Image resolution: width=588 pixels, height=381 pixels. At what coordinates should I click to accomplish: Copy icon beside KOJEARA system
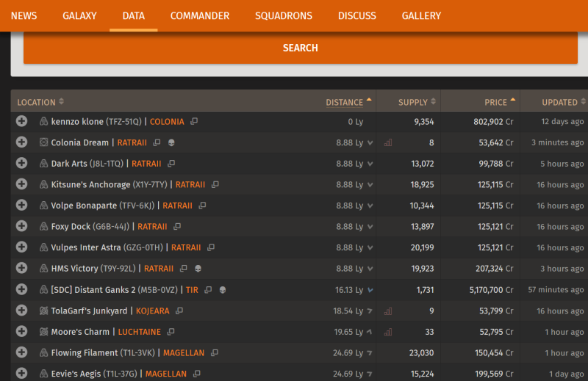click(179, 311)
